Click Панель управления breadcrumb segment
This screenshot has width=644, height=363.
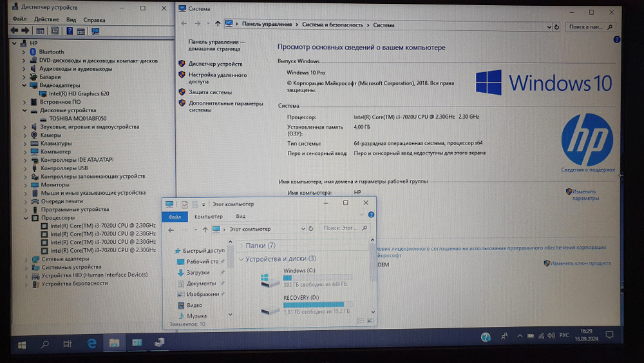[267, 24]
